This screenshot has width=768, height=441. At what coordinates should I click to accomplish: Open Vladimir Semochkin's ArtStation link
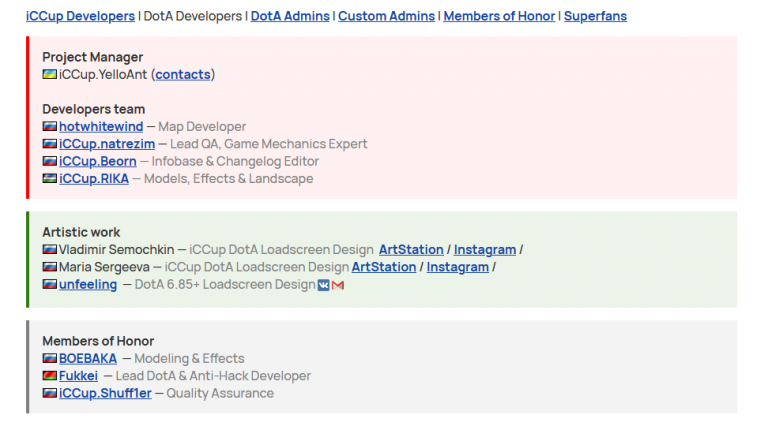pyautogui.click(x=411, y=249)
